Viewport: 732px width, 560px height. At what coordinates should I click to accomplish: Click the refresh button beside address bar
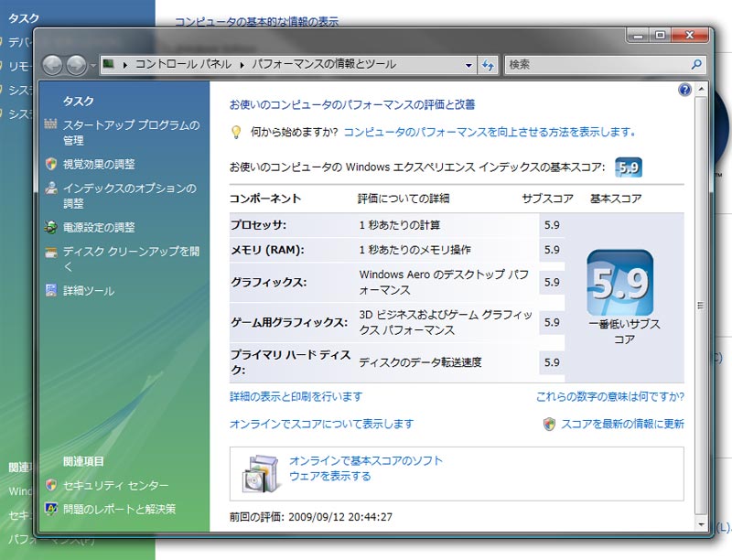click(489, 65)
